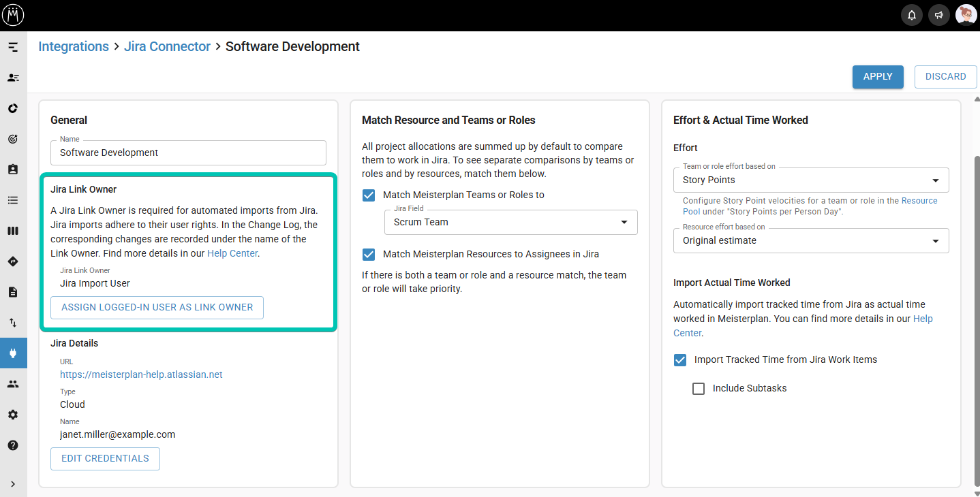Open the Meisterplan logo in top bar
Image resolution: width=980 pixels, height=497 pixels.
pyautogui.click(x=14, y=14)
